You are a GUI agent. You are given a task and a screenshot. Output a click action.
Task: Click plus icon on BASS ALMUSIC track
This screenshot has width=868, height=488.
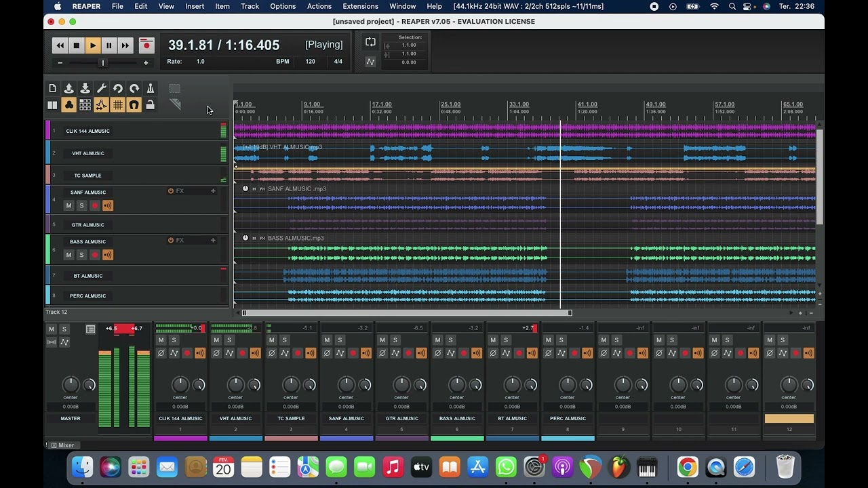tap(213, 241)
